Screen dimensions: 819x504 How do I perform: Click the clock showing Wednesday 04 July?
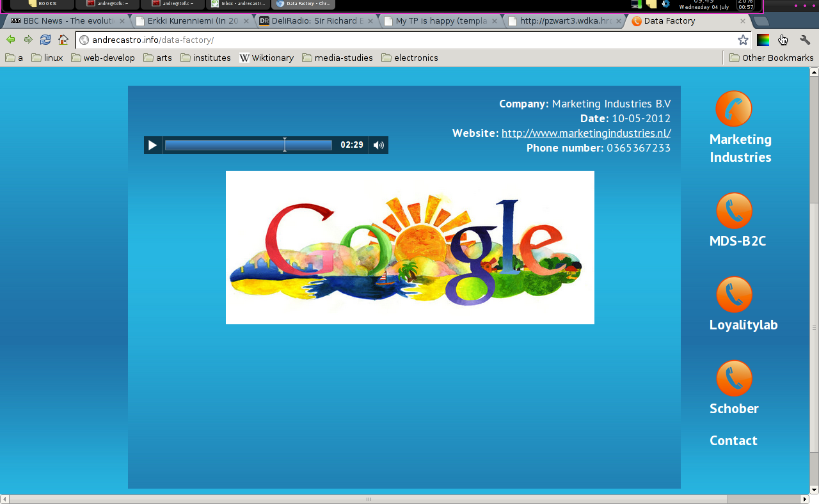click(704, 4)
